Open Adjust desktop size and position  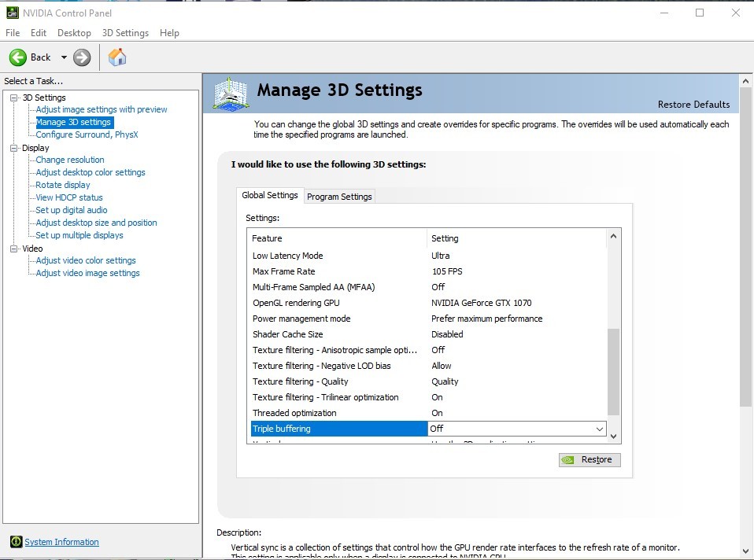click(97, 223)
